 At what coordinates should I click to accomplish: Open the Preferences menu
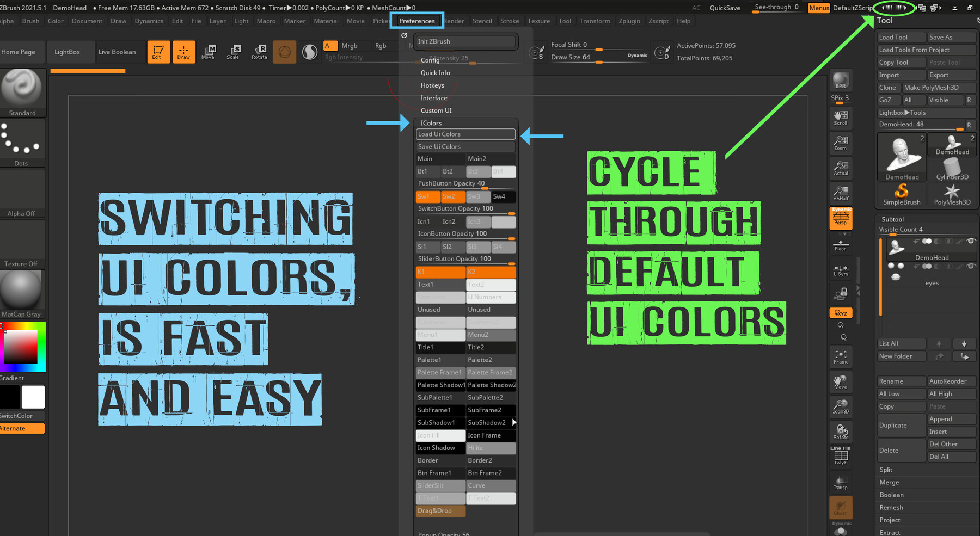coord(416,21)
